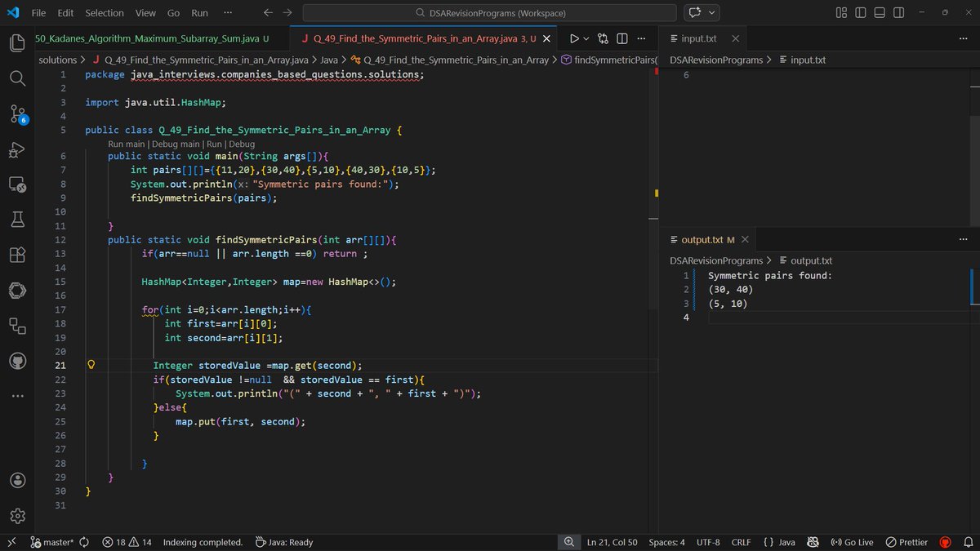980x551 pixels.
Task: Open dropdown arrow next to Copilot chat
Action: click(712, 13)
